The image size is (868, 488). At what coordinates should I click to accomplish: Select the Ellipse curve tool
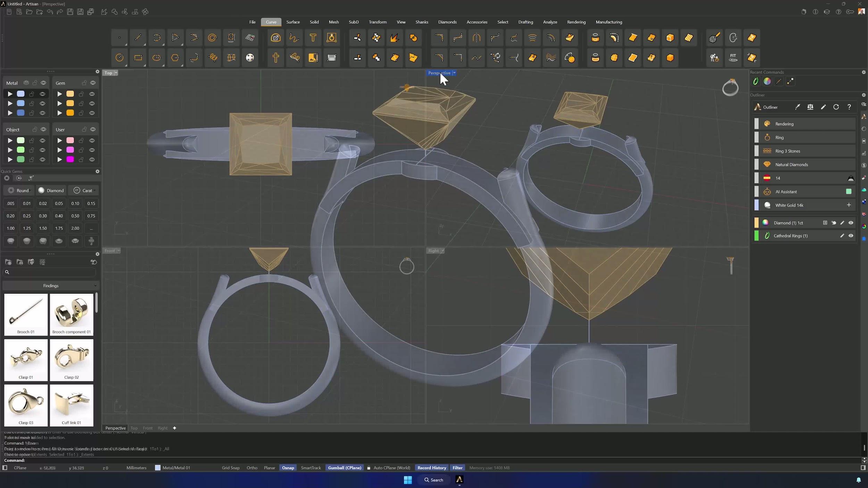[157, 58]
